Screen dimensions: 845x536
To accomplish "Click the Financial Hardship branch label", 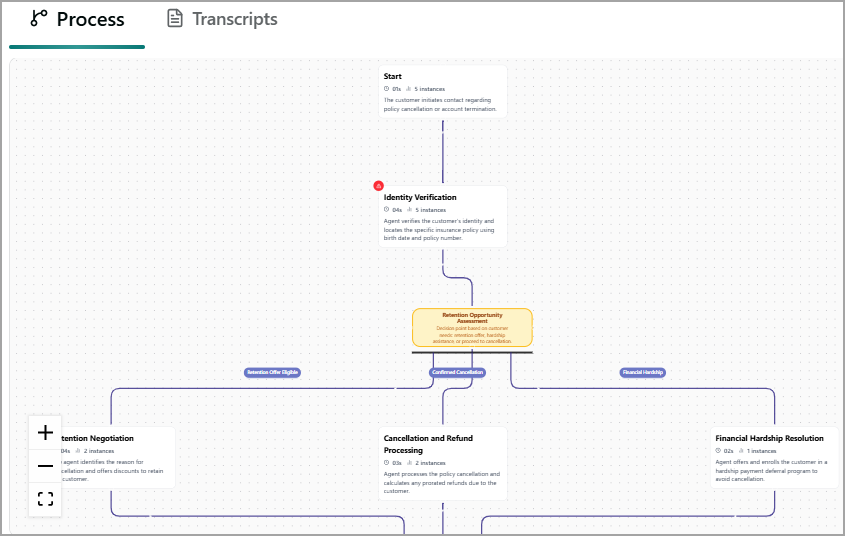I will [x=642, y=372].
